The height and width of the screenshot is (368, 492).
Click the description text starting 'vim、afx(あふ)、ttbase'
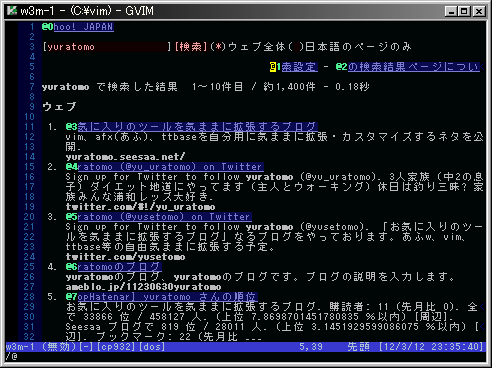(x=274, y=137)
